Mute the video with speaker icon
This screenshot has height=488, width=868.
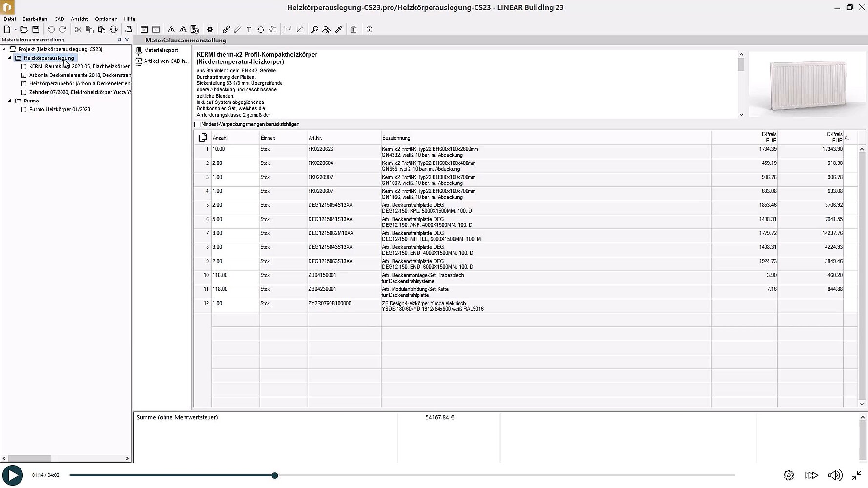coord(835,475)
